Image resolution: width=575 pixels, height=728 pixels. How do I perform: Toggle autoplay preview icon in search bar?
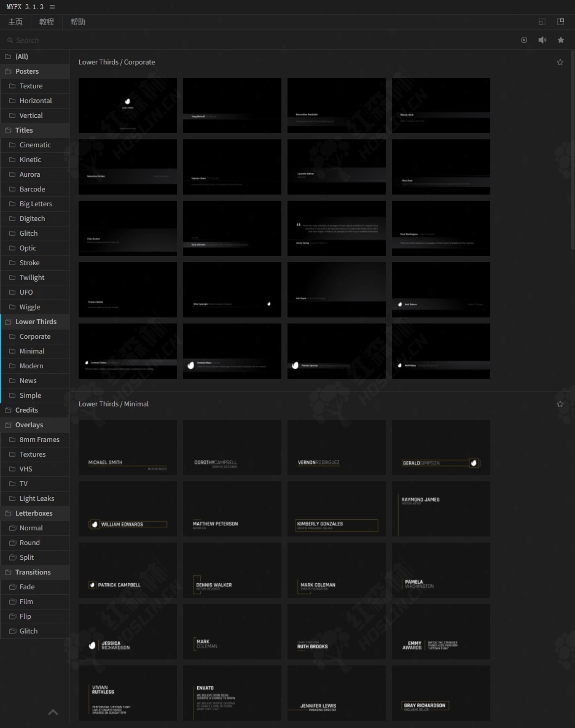click(524, 40)
